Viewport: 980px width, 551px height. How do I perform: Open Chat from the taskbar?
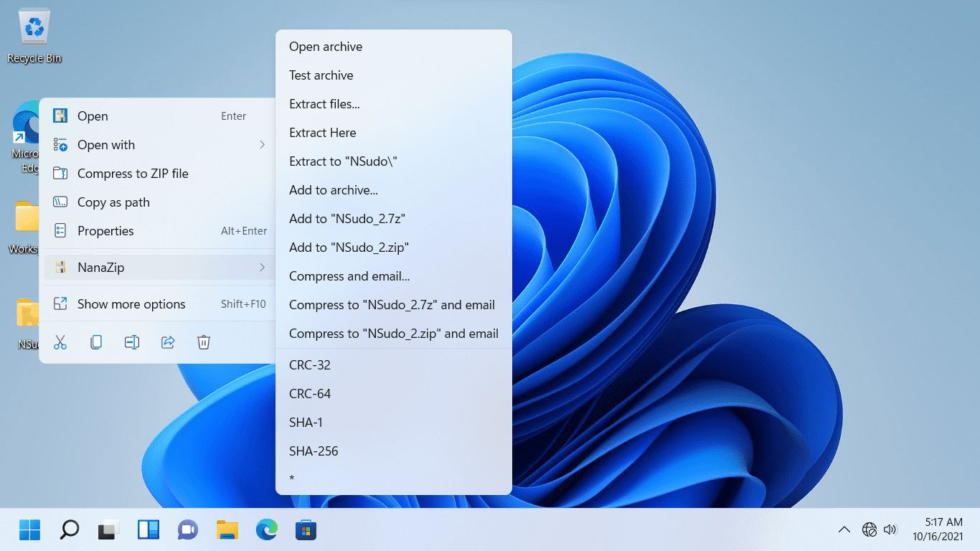[187, 529]
